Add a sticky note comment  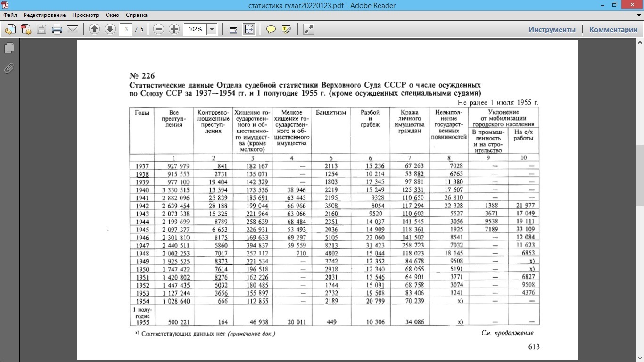(271, 29)
